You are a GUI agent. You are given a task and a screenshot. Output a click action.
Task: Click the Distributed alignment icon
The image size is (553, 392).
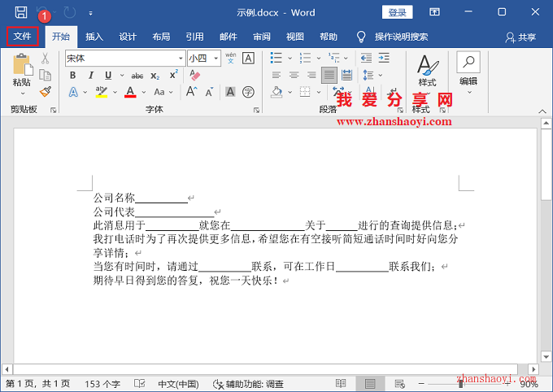(347, 75)
